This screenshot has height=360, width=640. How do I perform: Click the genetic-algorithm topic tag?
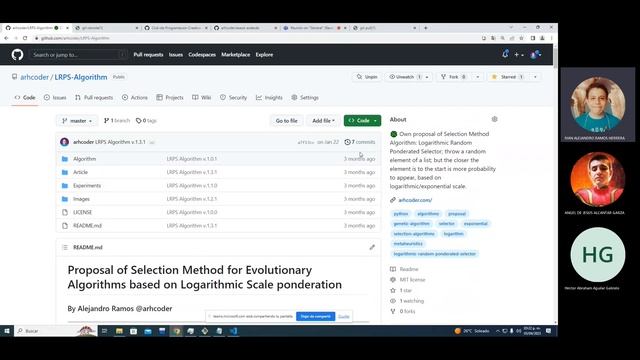(411, 224)
